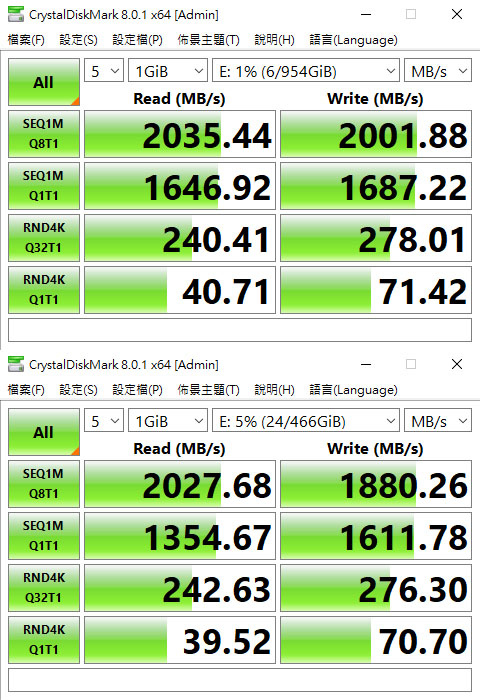
Task: Close the top CrystalDiskMark window
Action: pyautogui.click(x=457, y=14)
